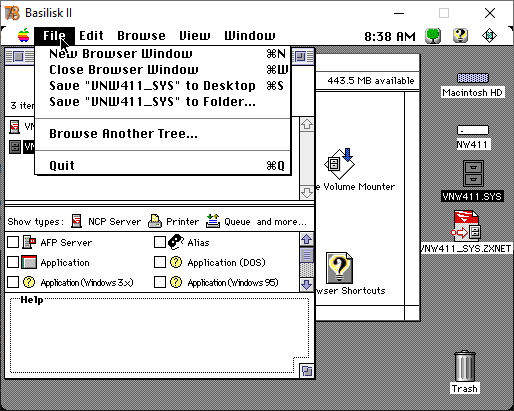
Task: Click the up arrow of browser list scrollbar
Action: click(307, 124)
